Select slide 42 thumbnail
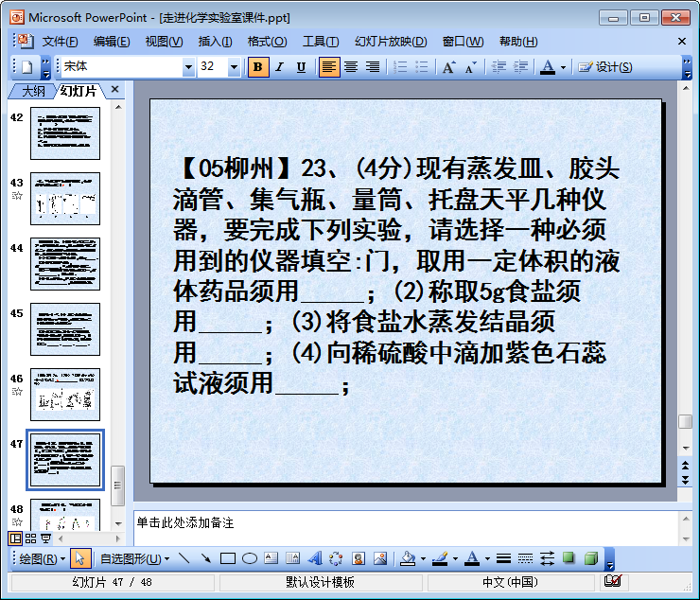Viewport: 700px width, 600px height. pyautogui.click(x=65, y=133)
